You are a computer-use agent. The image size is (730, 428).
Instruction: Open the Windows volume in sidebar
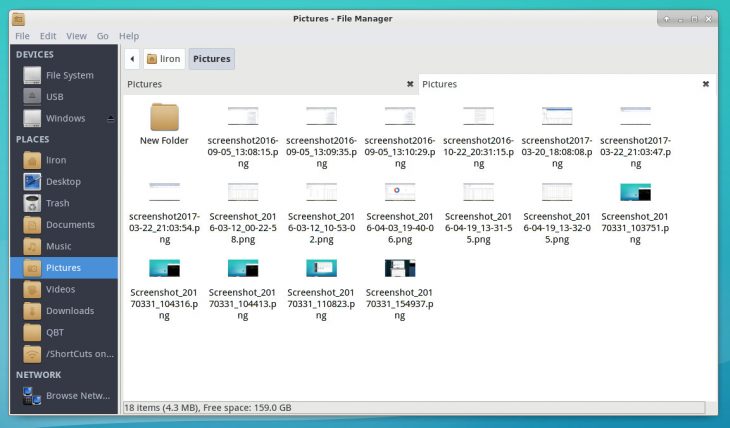(x=64, y=118)
